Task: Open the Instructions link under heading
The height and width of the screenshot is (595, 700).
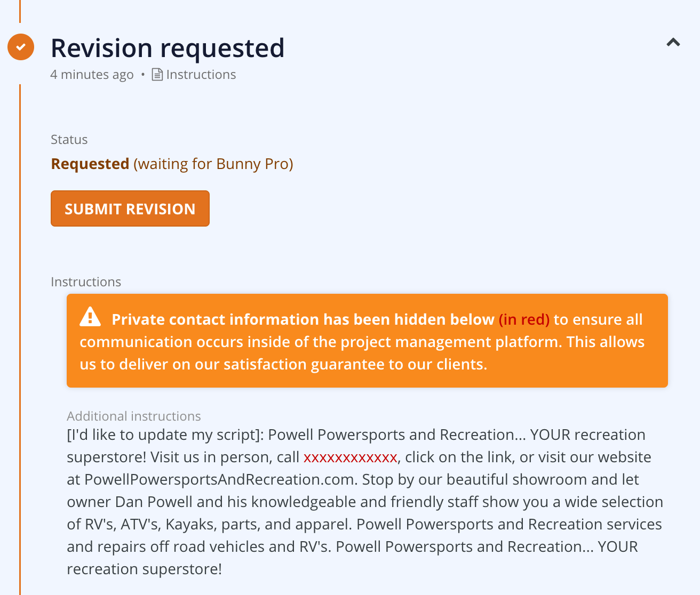Action: pyautogui.click(x=201, y=75)
